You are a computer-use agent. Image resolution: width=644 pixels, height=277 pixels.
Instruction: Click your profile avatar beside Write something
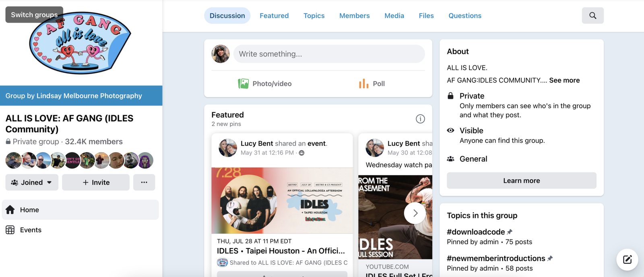click(221, 54)
